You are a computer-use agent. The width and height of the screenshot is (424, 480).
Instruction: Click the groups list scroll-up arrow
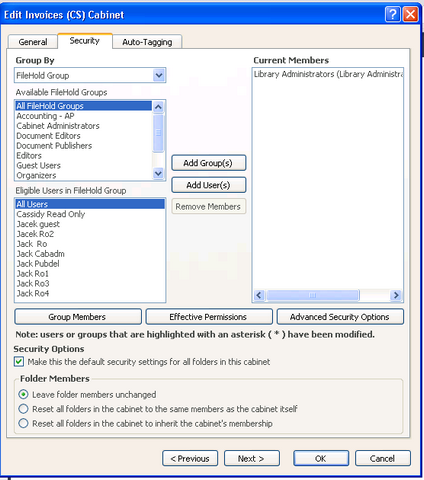tap(158, 107)
